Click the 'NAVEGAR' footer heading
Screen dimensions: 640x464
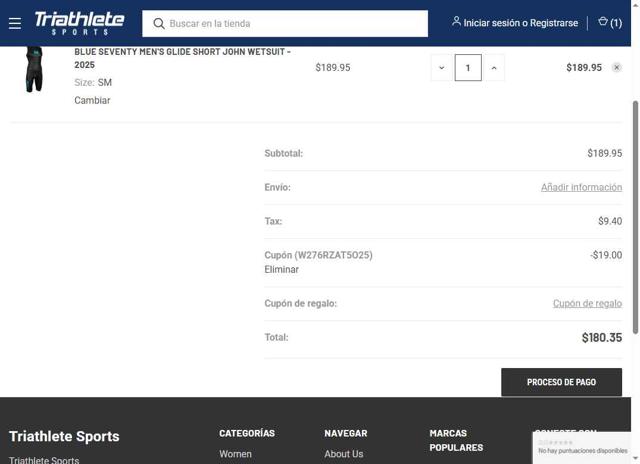coord(346,433)
